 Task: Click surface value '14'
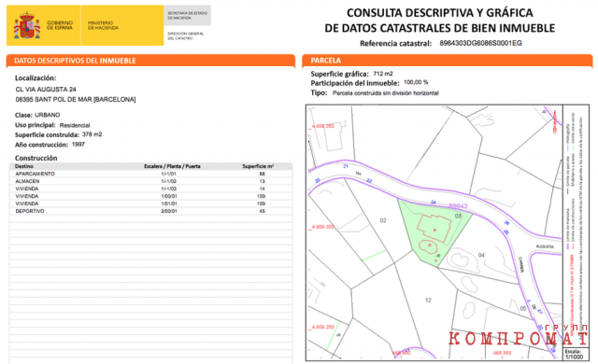(x=262, y=189)
